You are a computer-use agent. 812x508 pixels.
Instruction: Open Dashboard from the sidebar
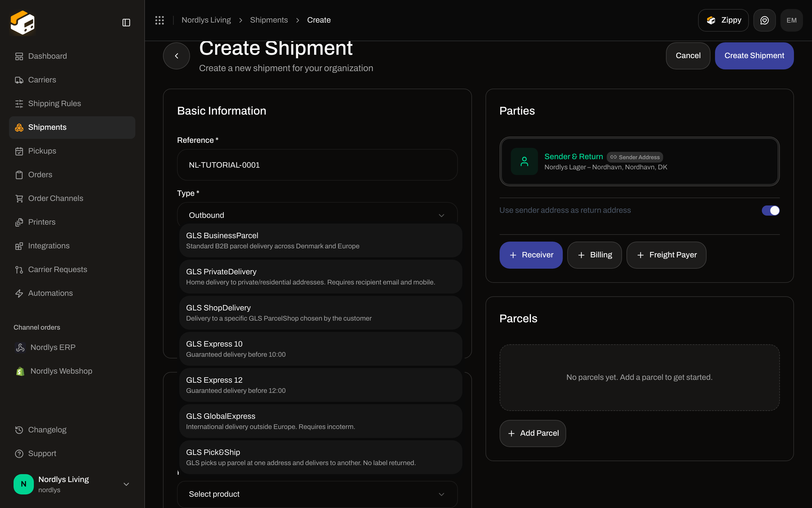(x=72, y=56)
